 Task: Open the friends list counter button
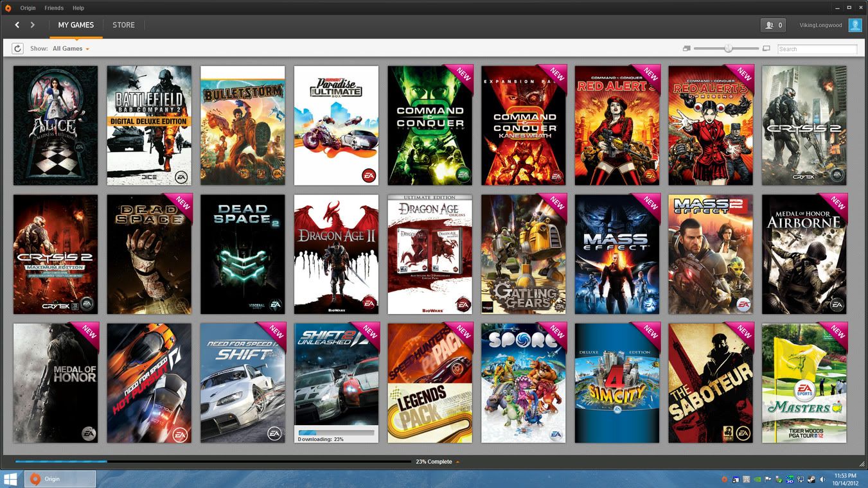pos(774,25)
